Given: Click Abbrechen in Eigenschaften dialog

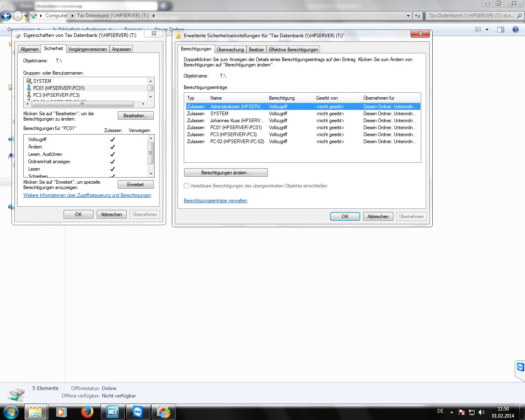Looking at the screenshot, I should (112, 215).
